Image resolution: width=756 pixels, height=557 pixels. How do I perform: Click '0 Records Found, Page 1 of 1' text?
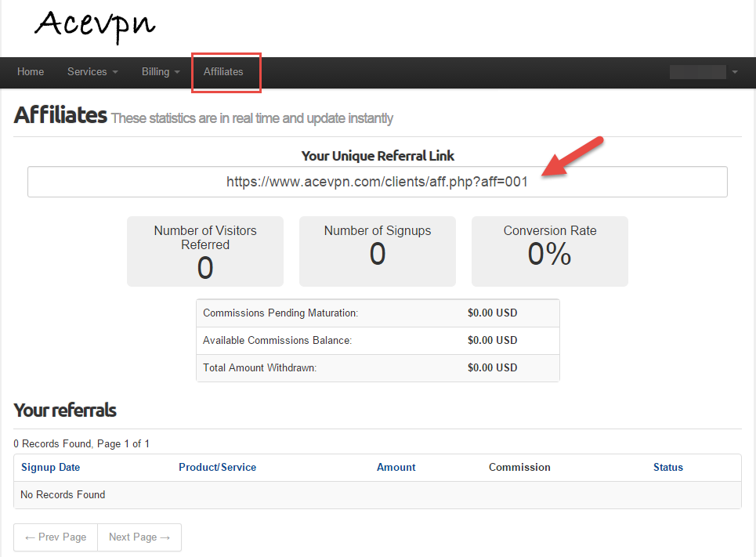click(x=81, y=443)
